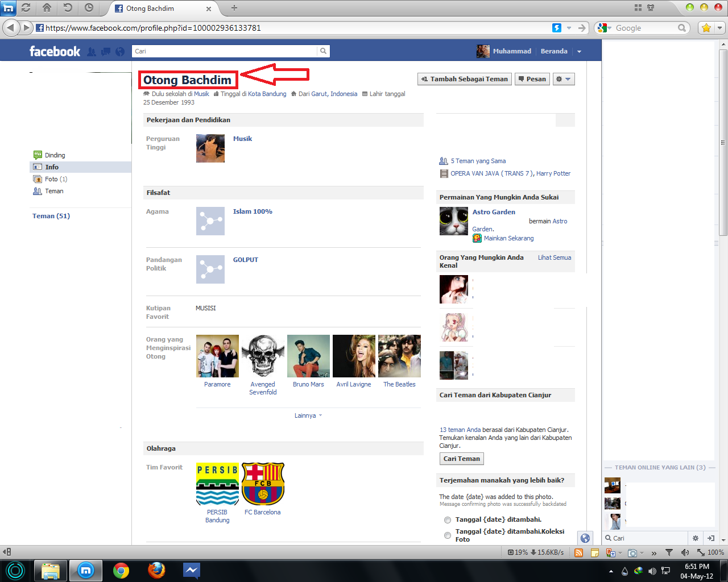Open the FC Barcelona logo thumbnail

[x=263, y=484]
